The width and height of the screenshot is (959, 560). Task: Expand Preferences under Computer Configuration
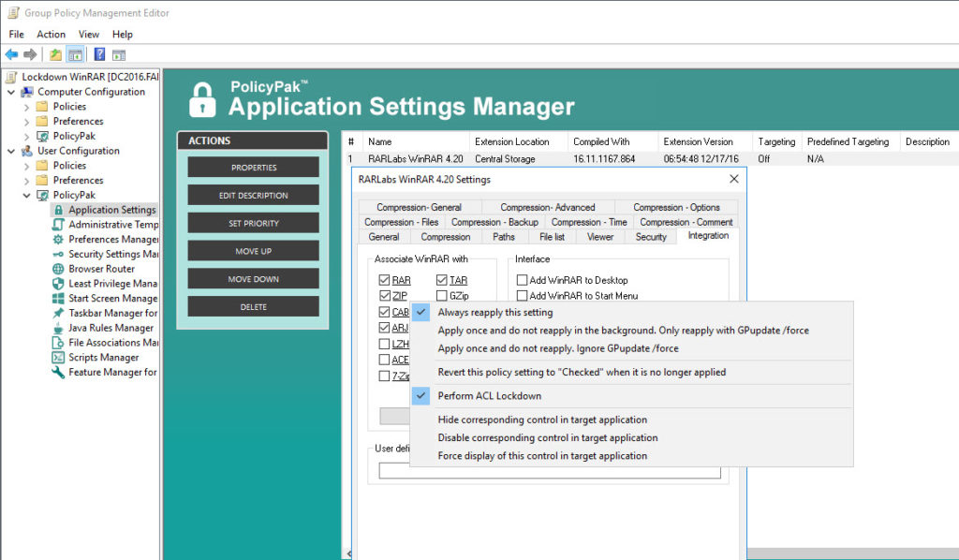coord(26,122)
